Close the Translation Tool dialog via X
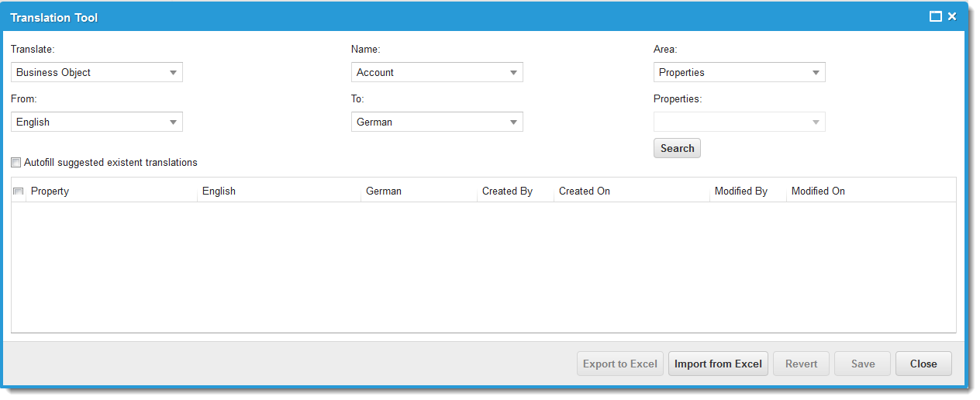 click(x=952, y=16)
